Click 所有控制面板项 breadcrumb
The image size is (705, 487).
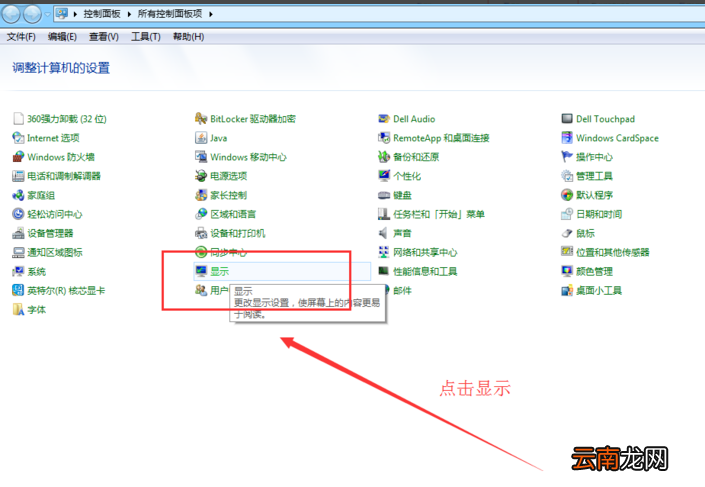170,14
